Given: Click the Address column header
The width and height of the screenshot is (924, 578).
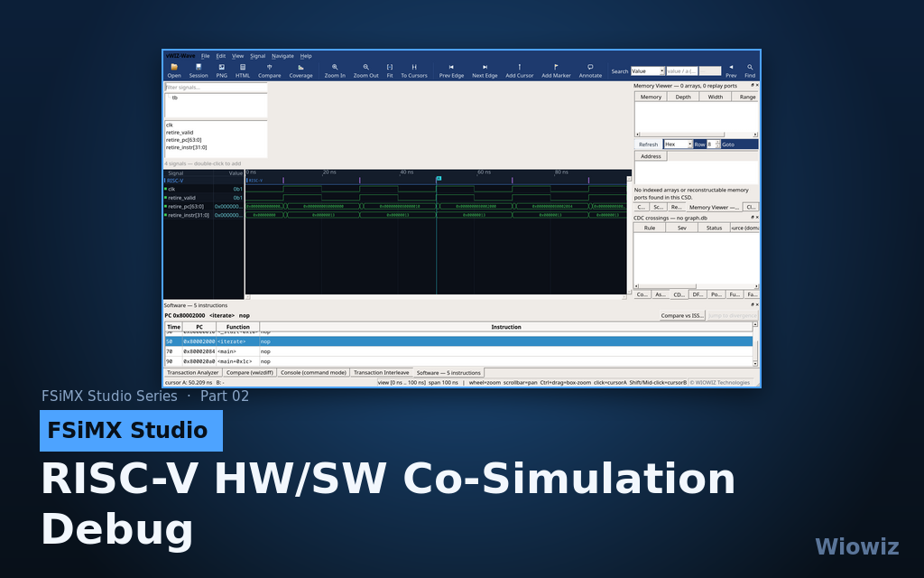Looking at the screenshot, I should (651, 156).
